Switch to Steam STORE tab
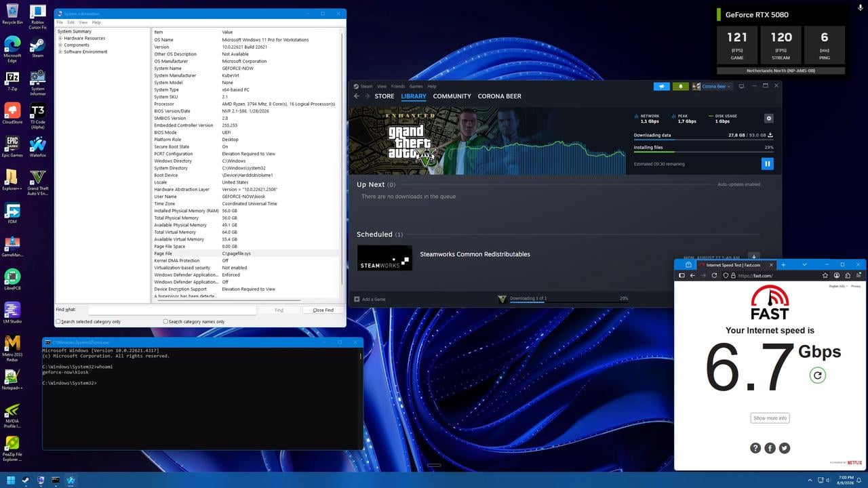Viewport: 868px width, 488px height. click(x=384, y=96)
